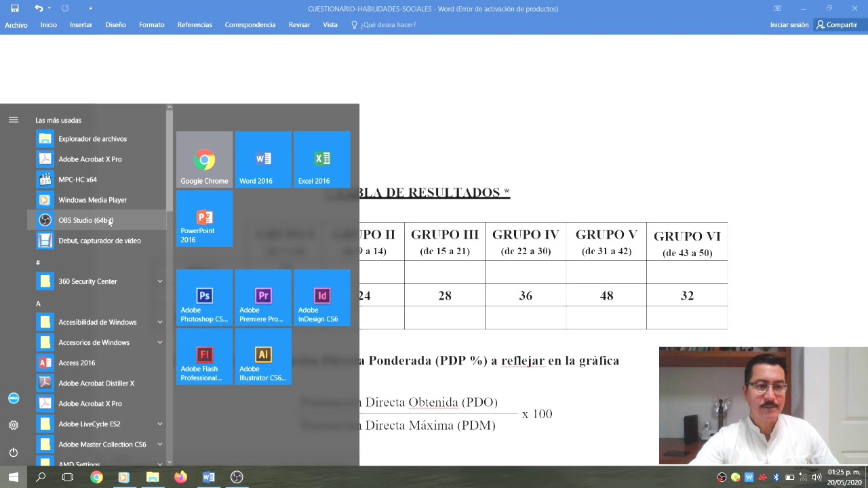Launch the PowerPoint 2016 tile
This screenshot has width=868, height=488.
coord(204,219)
